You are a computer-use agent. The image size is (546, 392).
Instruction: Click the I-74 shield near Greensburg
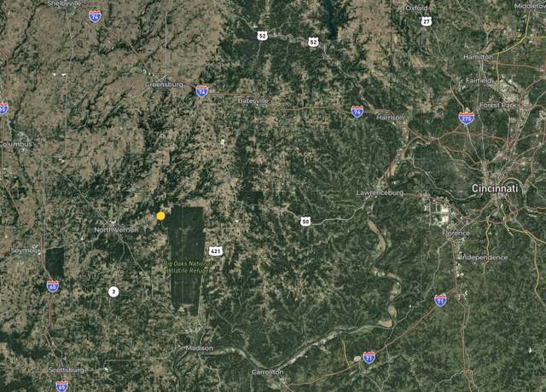[201, 91]
